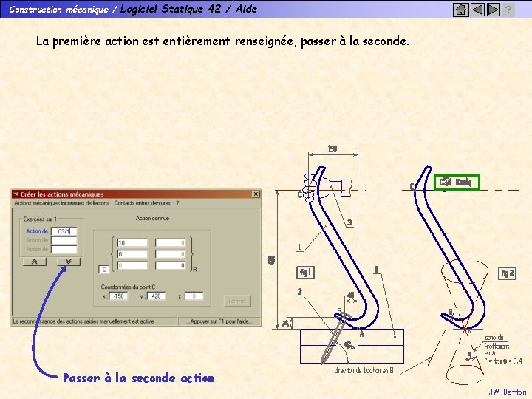Open the ? menu in the dialog
Image resolution: width=532 pixels, height=399 pixels.
[177, 203]
